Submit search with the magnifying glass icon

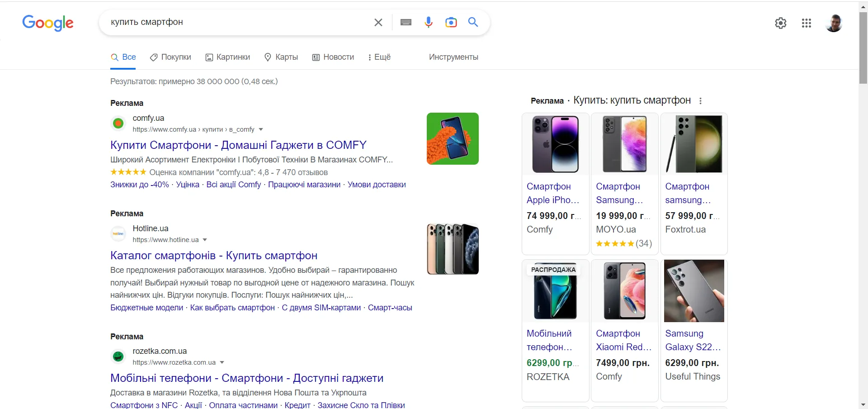click(x=473, y=22)
